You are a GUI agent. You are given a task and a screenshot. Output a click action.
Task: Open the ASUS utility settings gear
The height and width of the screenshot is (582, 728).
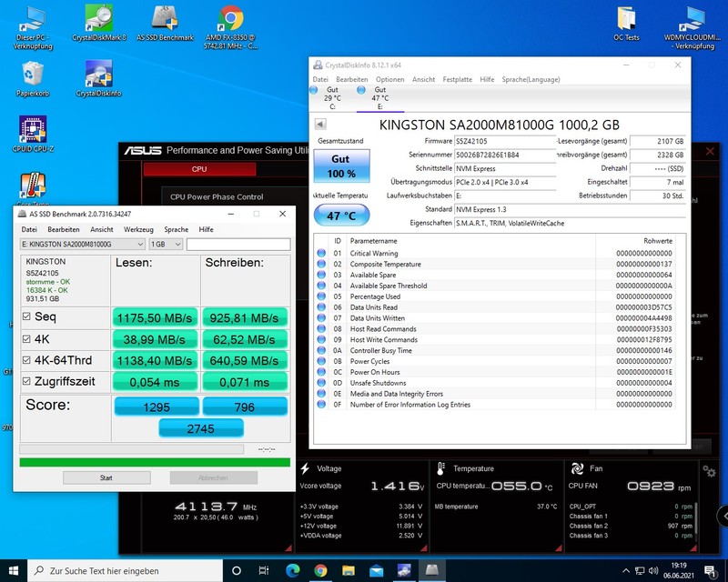click(709, 470)
